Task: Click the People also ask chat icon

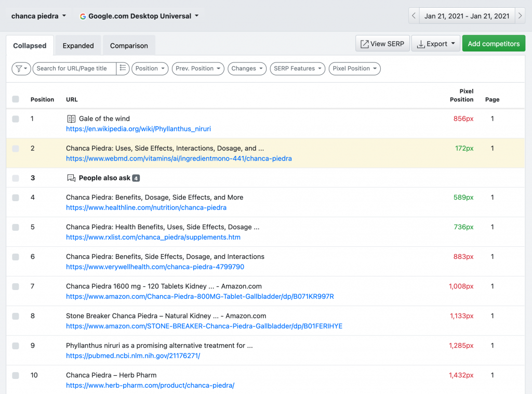Action: tap(71, 178)
